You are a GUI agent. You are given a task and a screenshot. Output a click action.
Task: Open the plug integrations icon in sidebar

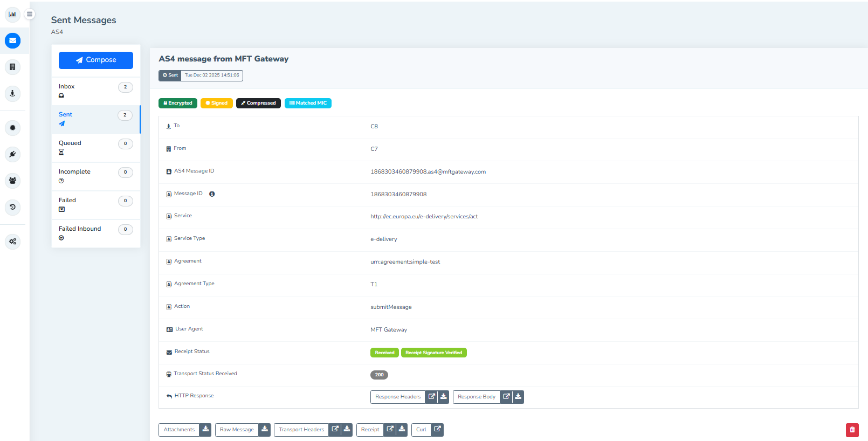coord(12,154)
